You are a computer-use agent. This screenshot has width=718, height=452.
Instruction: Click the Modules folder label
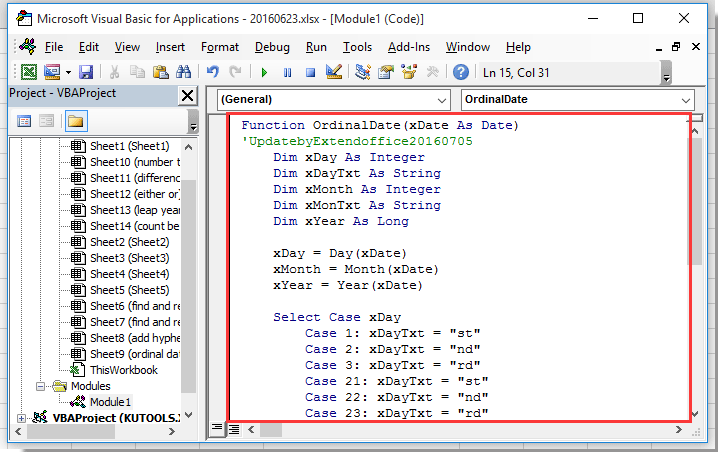pos(91,386)
